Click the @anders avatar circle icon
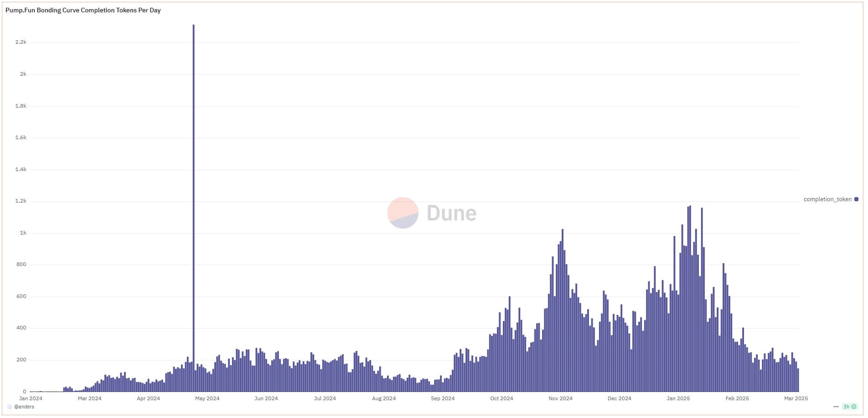 (10, 407)
